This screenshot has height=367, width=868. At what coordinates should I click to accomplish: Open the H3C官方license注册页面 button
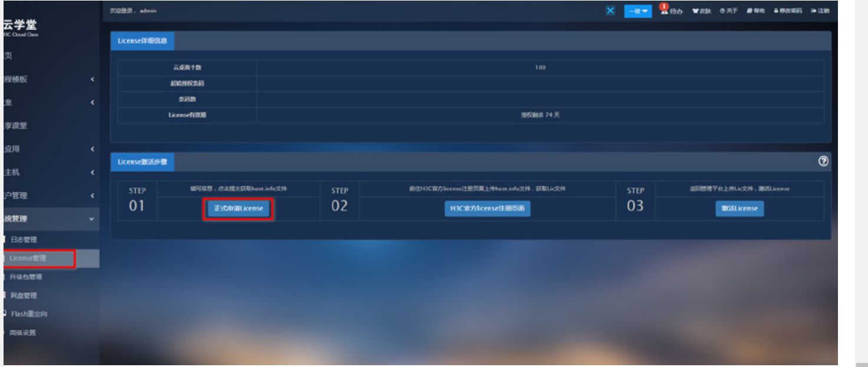pyautogui.click(x=487, y=209)
